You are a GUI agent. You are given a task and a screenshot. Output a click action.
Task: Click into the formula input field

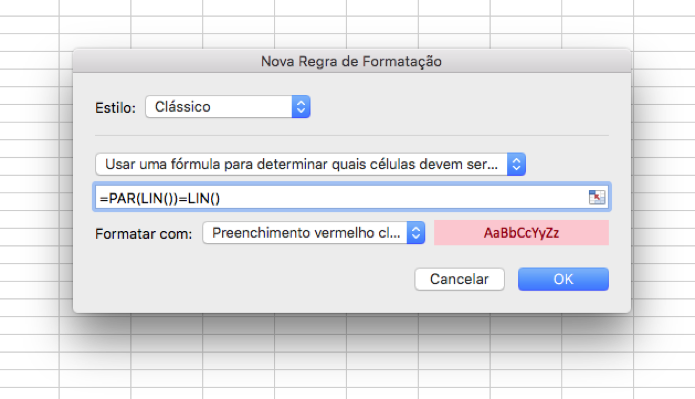tap(352, 197)
